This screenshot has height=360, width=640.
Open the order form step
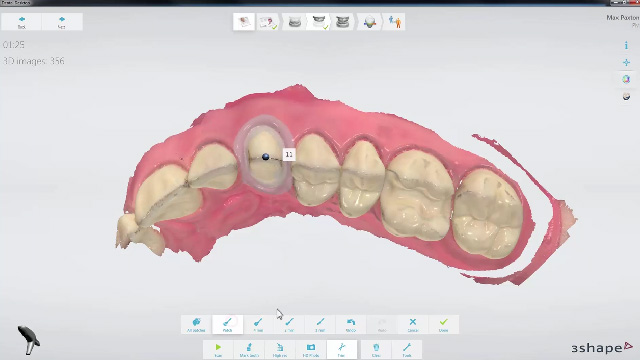click(244, 22)
